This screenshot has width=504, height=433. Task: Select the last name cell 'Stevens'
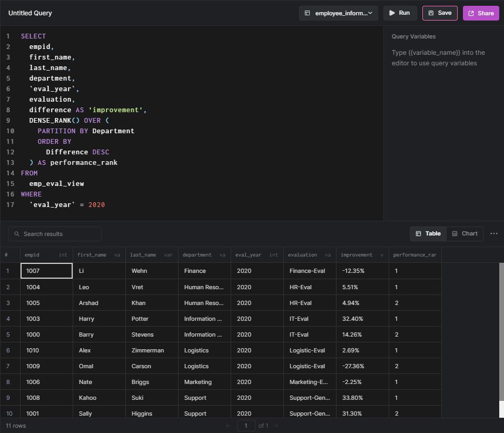coord(152,334)
